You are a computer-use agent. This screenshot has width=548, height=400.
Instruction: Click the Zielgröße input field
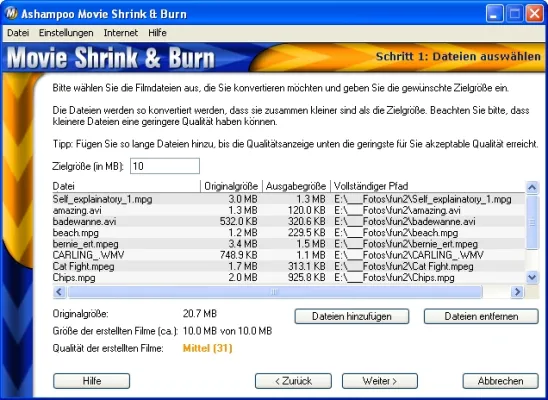(165, 166)
